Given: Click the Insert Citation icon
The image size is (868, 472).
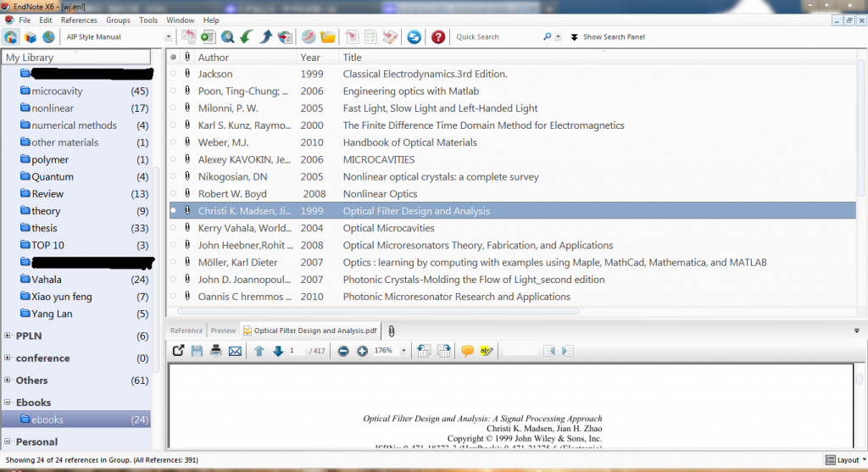Looking at the screenshot, I should click(352, 37).
